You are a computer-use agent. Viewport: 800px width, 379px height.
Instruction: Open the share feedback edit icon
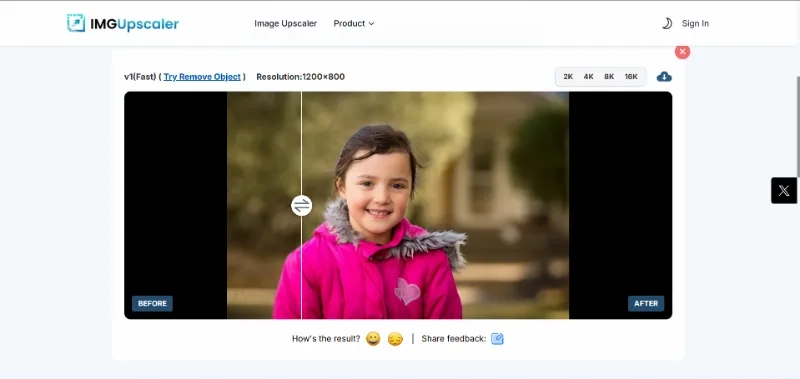pos(497,339)
